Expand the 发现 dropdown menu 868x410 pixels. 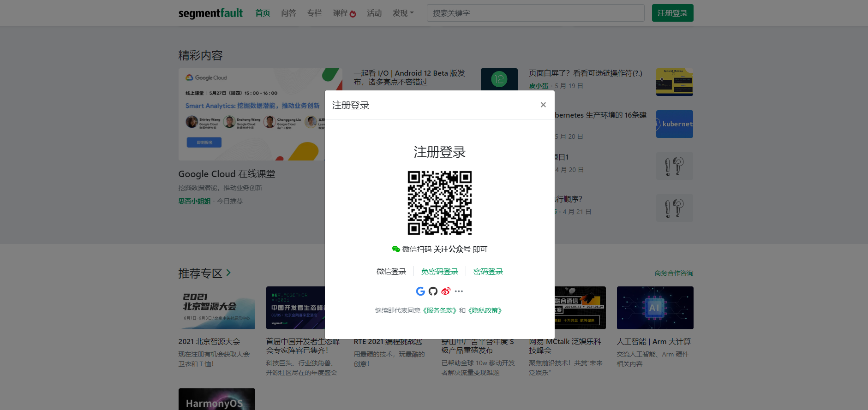[x=403, y=13]
